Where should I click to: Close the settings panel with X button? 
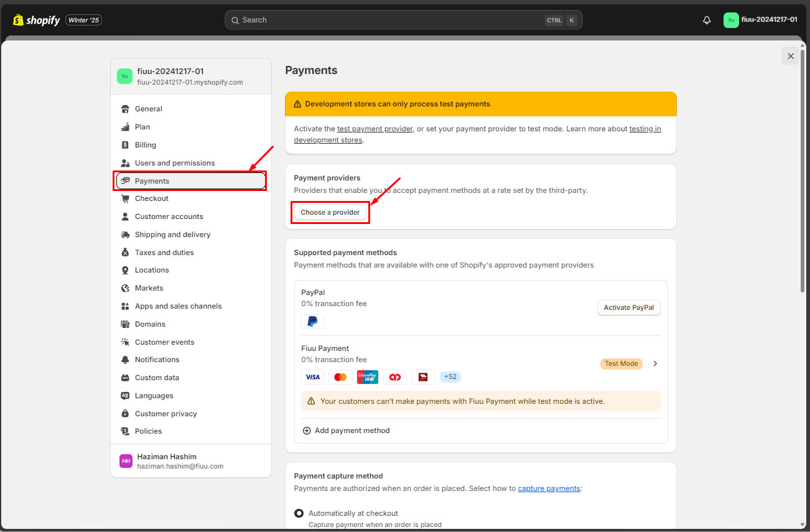(791, 56)
